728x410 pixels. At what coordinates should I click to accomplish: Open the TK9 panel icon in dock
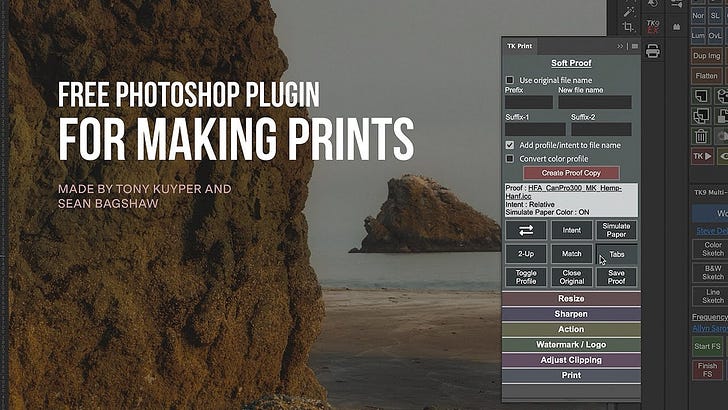click(x=652, y=26)
